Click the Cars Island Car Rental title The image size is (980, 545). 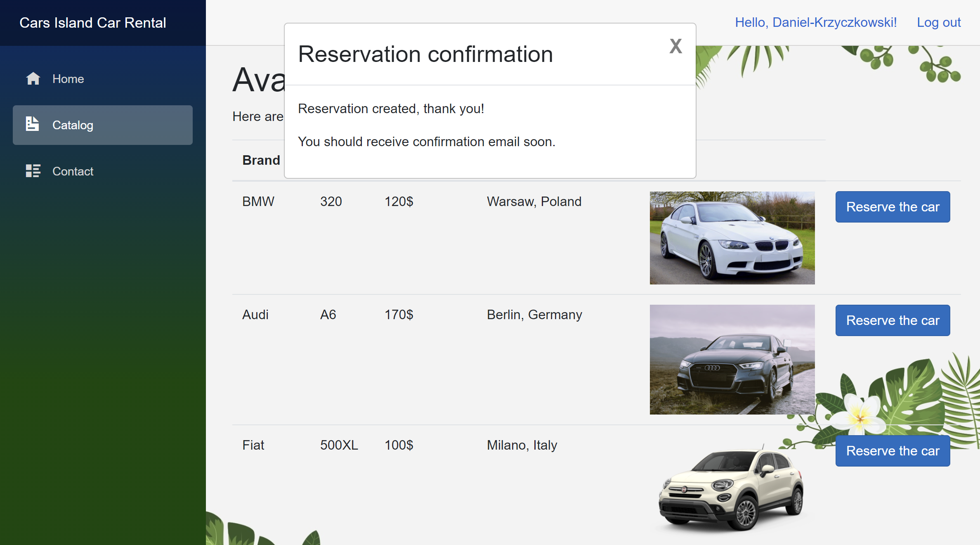pyautogui.click(x=93, y=23)
